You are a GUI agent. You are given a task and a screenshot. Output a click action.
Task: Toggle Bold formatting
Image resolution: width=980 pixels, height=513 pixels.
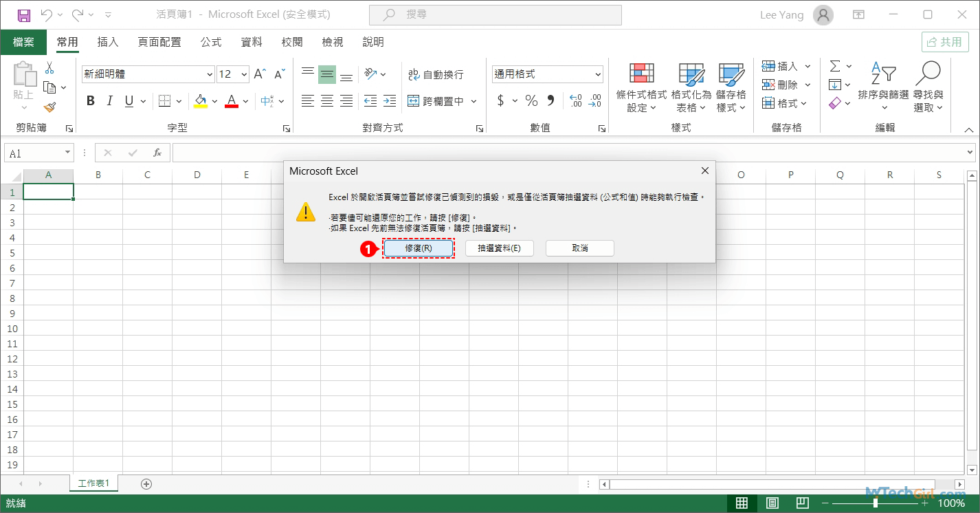tap(91, 101)
